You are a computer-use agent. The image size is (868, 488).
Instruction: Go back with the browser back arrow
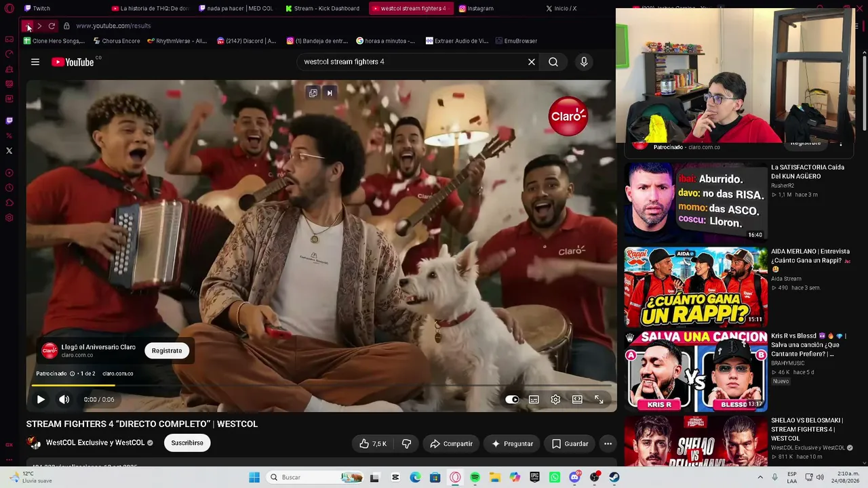click(x=27, y=26)
